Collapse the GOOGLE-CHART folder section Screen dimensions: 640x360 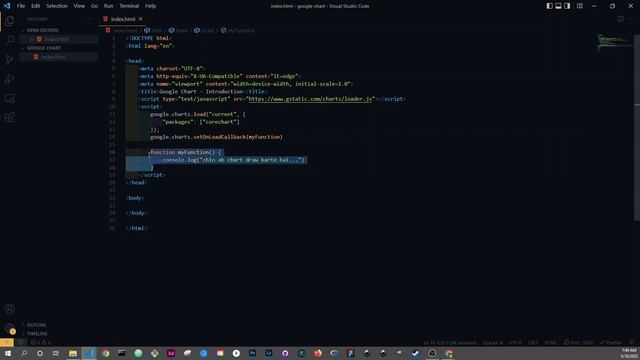[x=44, y=48]
